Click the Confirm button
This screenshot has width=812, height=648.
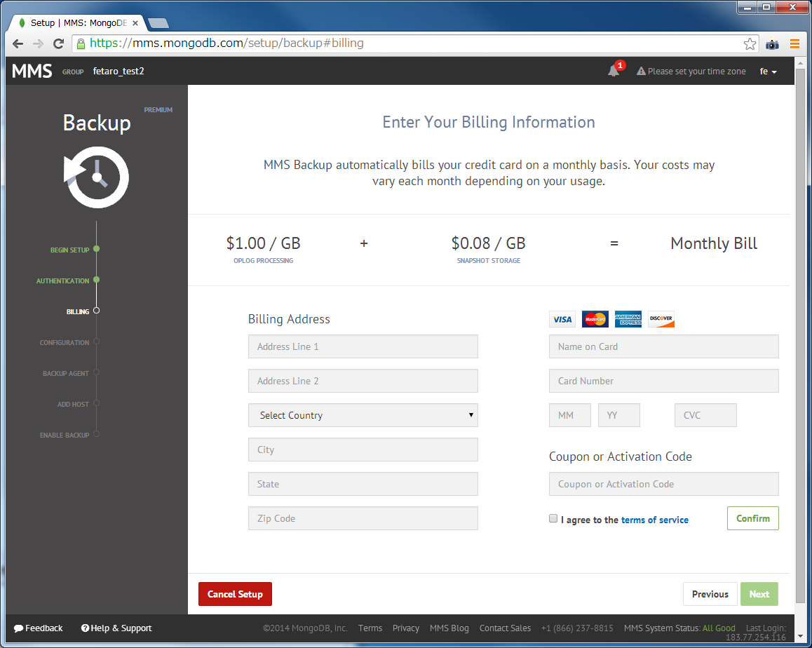point(752,518)
